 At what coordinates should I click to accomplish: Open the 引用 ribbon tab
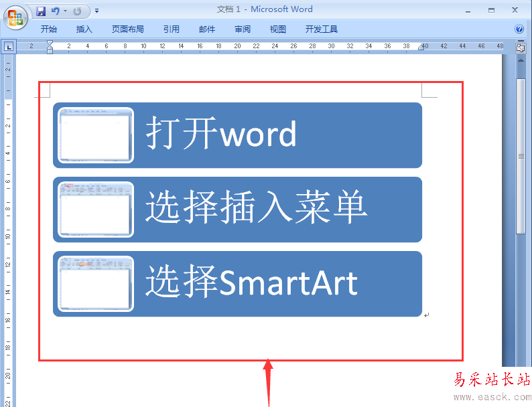[x=172, y=29]
